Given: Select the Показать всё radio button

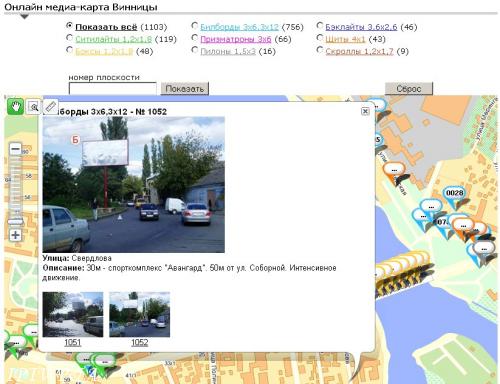Looking at the screenshot, I should tap(69, 25).
